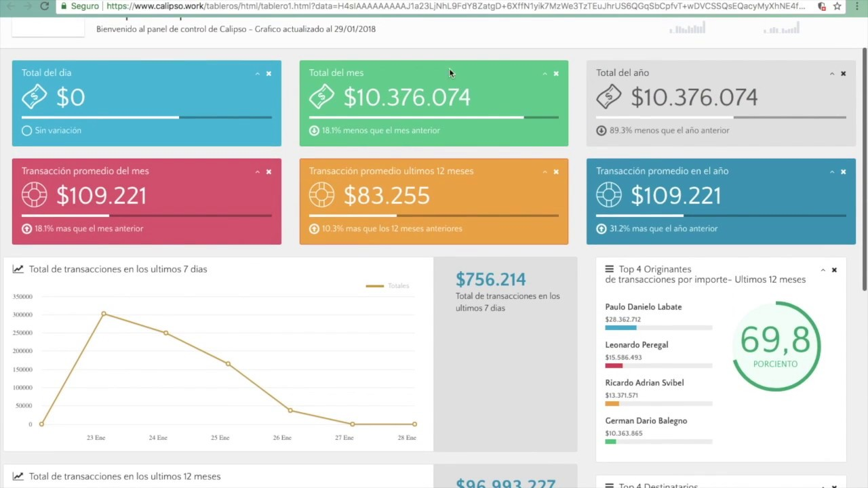Click lifebuoy icon in Transacción promedio ultimos 12 meses
Viewport: 868px width, 488px height.
[x=321, y=195]
